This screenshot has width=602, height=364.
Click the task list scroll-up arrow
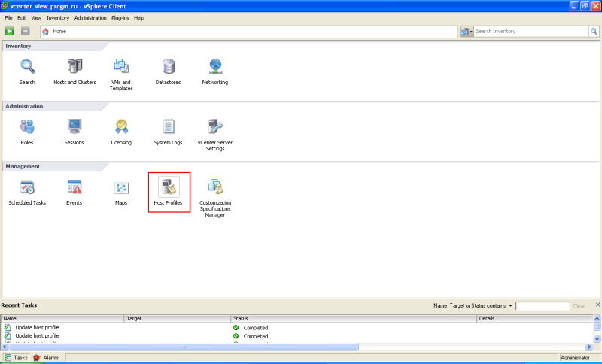click(x=597, y=318)
